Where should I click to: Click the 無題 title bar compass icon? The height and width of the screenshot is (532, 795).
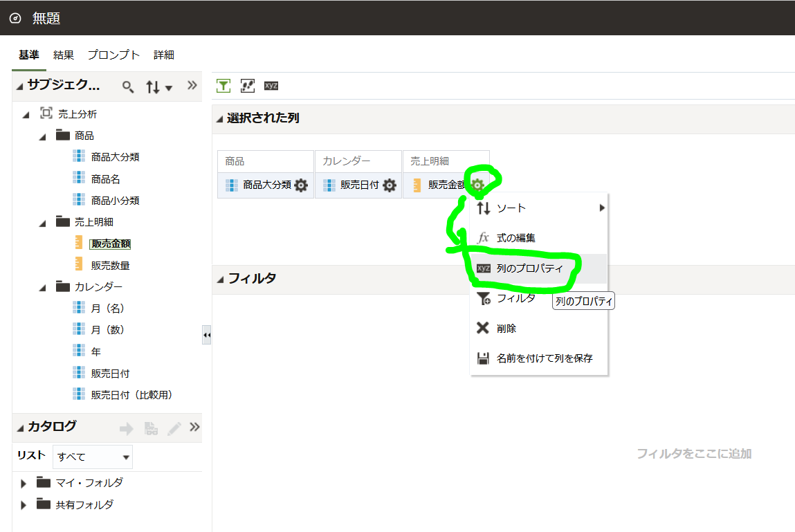(x=15, y=18)
